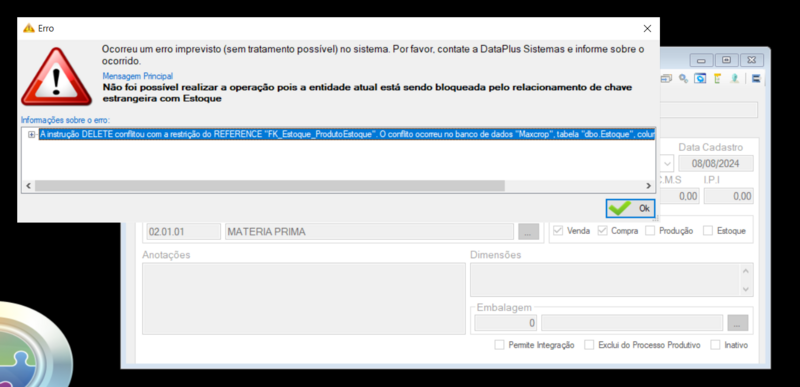Click the Mensagem Principal label
The height and width of the screenshot is (387, 800).
pyautogui.click(x=138, y=76)
